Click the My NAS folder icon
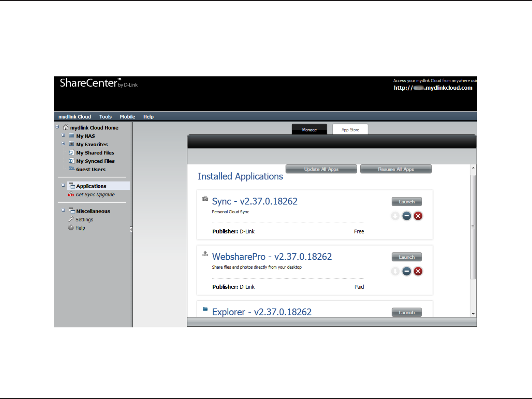The height and width of the screenshot is (399, 532). point(72,135)
